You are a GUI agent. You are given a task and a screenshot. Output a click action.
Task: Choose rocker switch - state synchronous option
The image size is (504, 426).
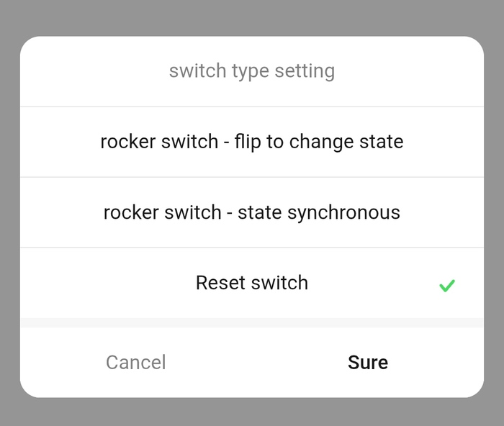click(251, 212)
